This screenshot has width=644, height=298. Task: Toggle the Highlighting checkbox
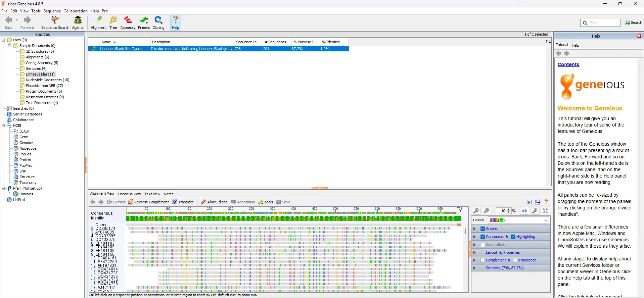tap(513, 237)
